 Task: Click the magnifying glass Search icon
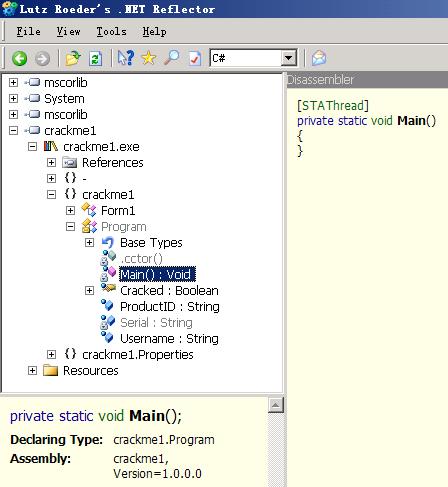(x=171, y=58)
